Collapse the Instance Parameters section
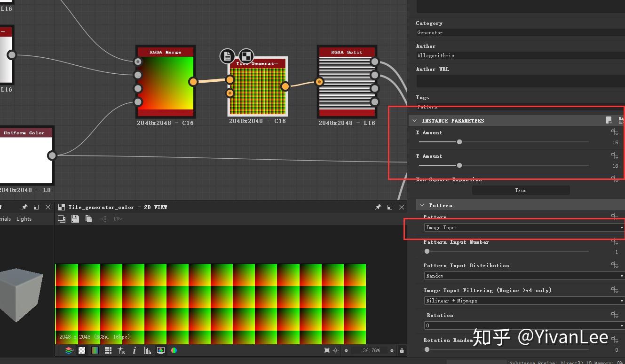The width and height of the screenshot is (625, 364). 415,121
